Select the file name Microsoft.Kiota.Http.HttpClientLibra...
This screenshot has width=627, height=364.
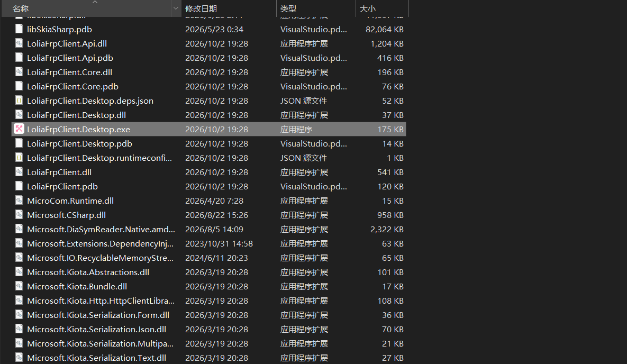(x=101, y=301)
